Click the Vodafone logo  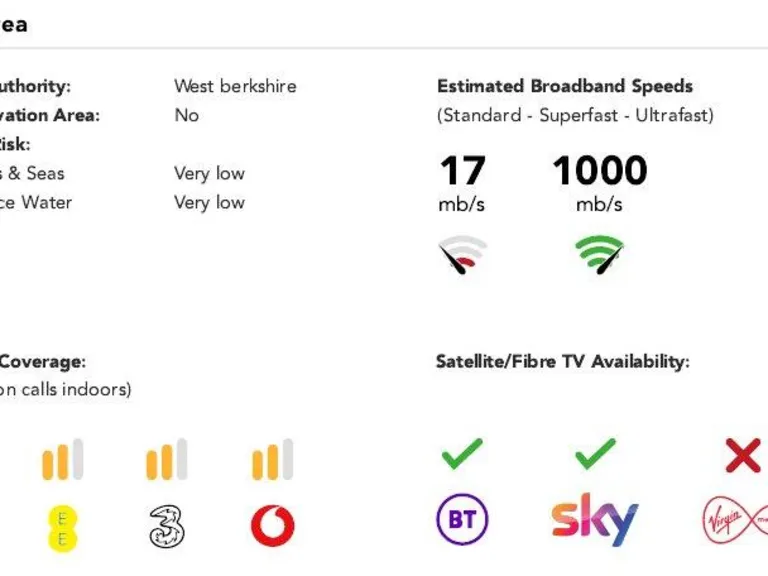coord(272,526)
